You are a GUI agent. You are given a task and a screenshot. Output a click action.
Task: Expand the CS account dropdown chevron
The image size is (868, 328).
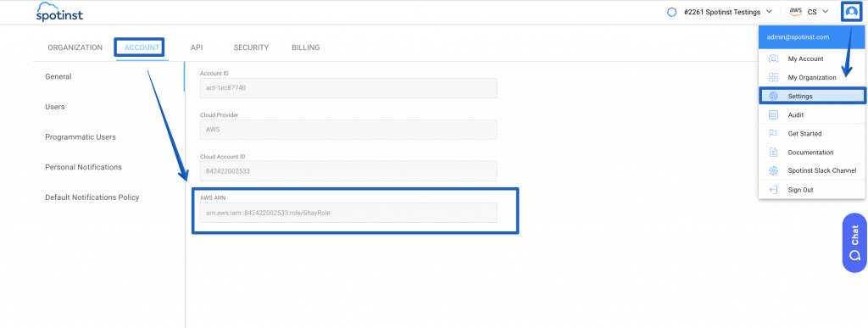point(826,12)
